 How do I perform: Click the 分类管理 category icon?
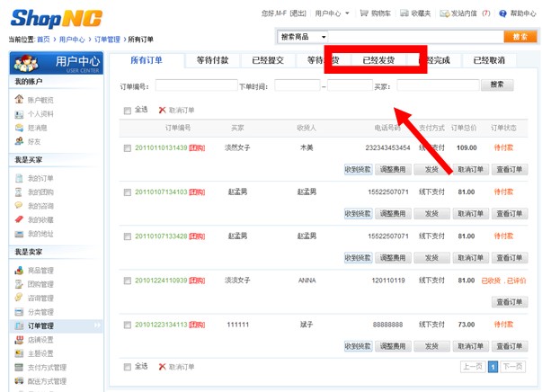click(x=19, y=312)
